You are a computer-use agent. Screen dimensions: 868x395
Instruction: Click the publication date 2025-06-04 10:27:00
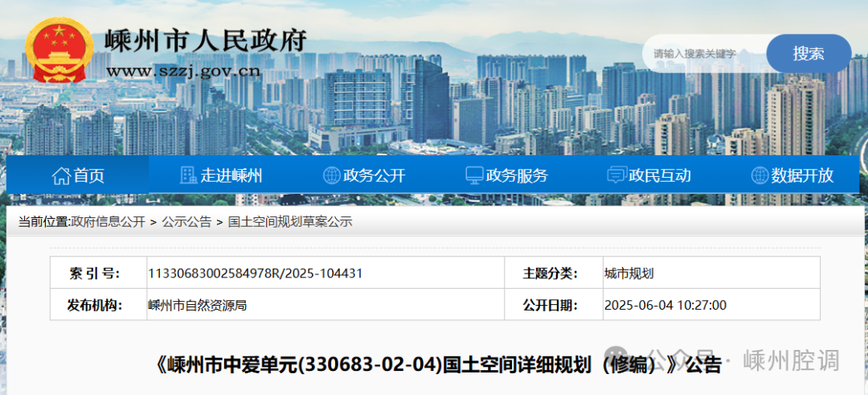[x=665, y=306]
